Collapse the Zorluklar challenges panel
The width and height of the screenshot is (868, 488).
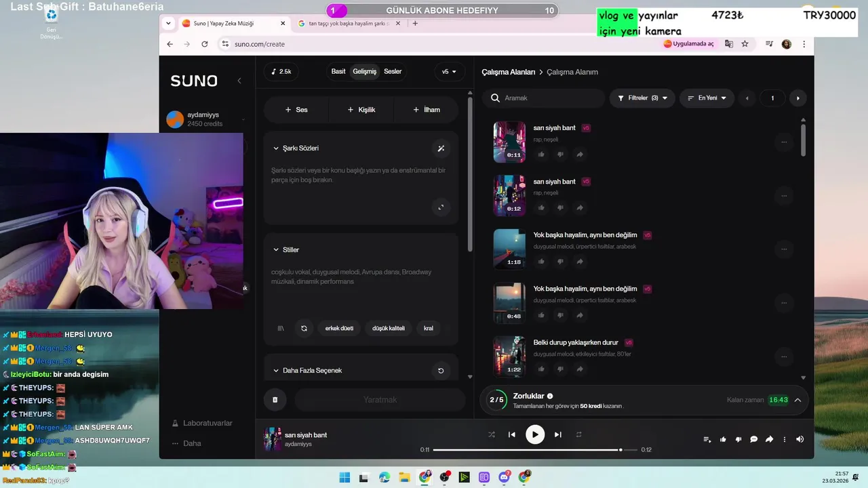(x=797, y=400)
